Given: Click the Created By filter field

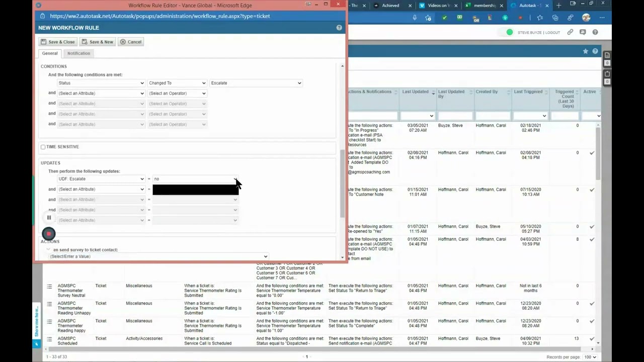Looking at the screenshot, I should pos(493,116).
